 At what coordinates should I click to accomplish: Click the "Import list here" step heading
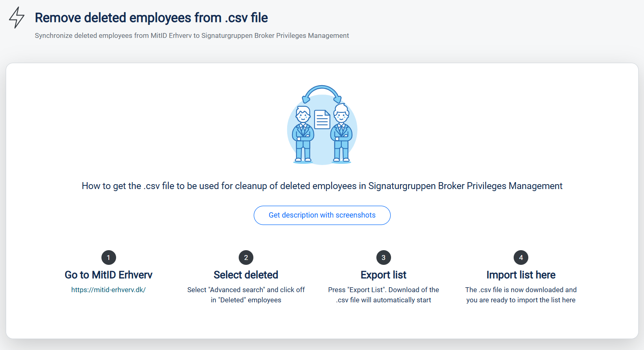(521, 275)
